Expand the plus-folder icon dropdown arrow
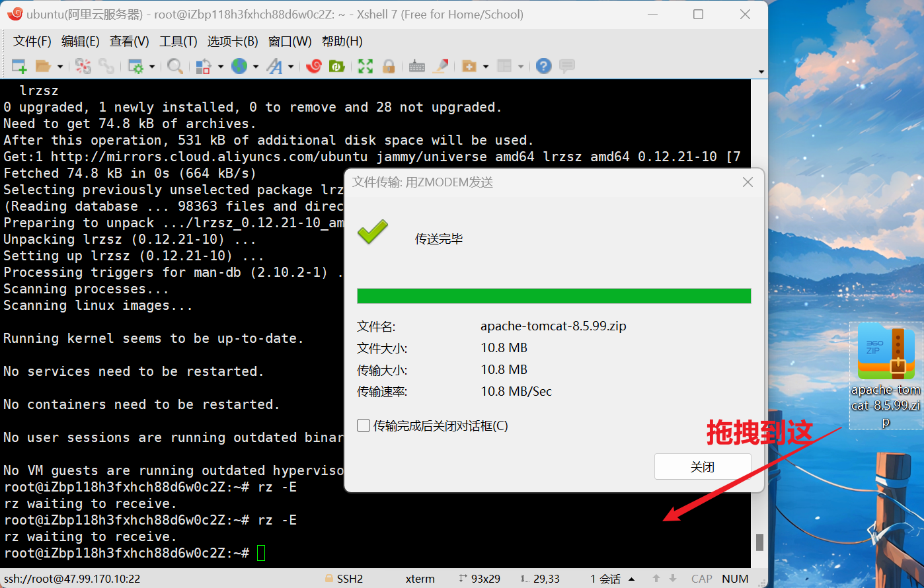 click(486, 66)
